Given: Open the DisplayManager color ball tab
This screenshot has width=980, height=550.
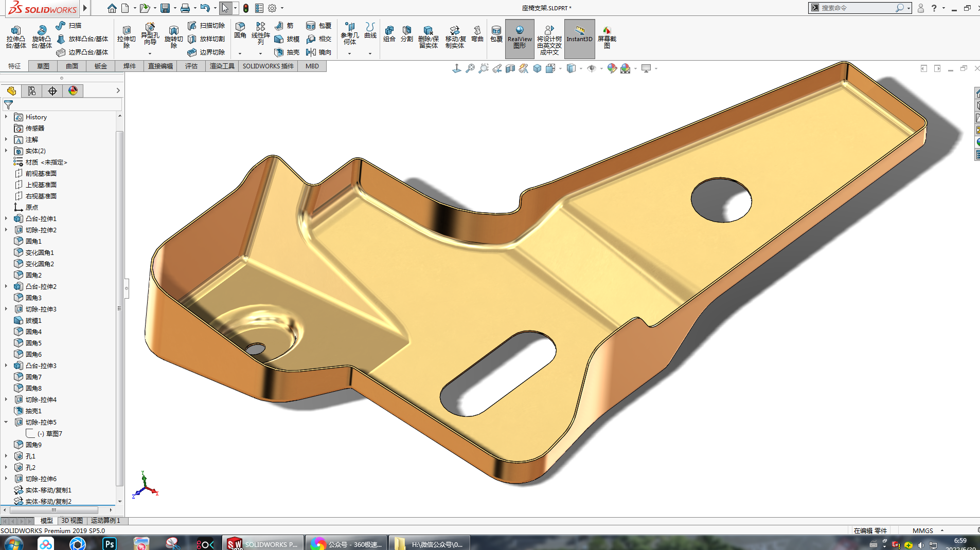Looking at the screenshot, I should [73, 91].
